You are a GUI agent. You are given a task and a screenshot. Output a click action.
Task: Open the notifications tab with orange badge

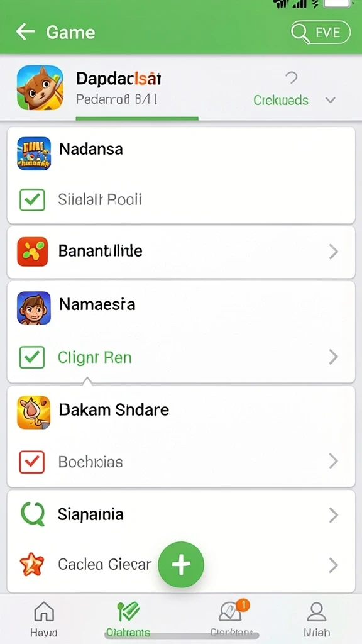point(232,618)
